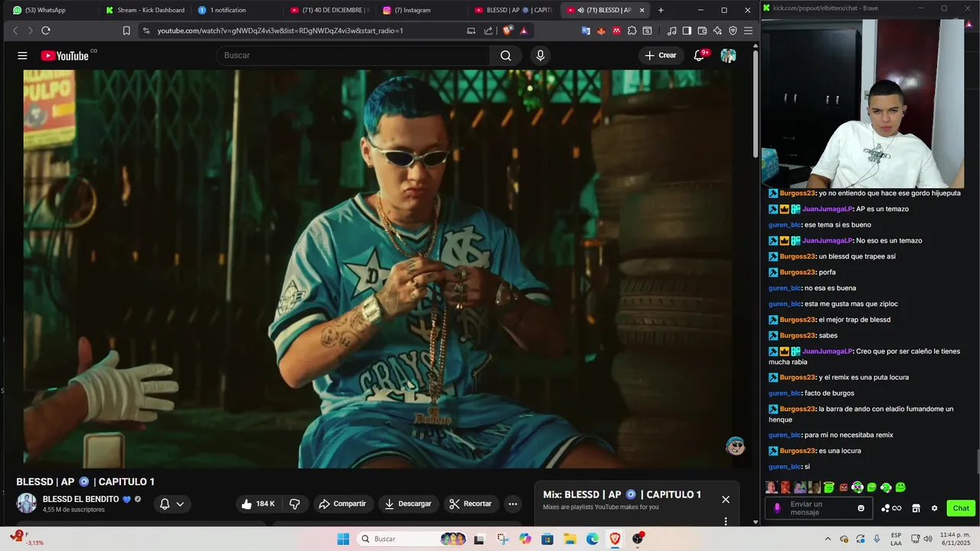Open ESP LAA input language selector
The image size is (980, 551).
coord(896,539)
